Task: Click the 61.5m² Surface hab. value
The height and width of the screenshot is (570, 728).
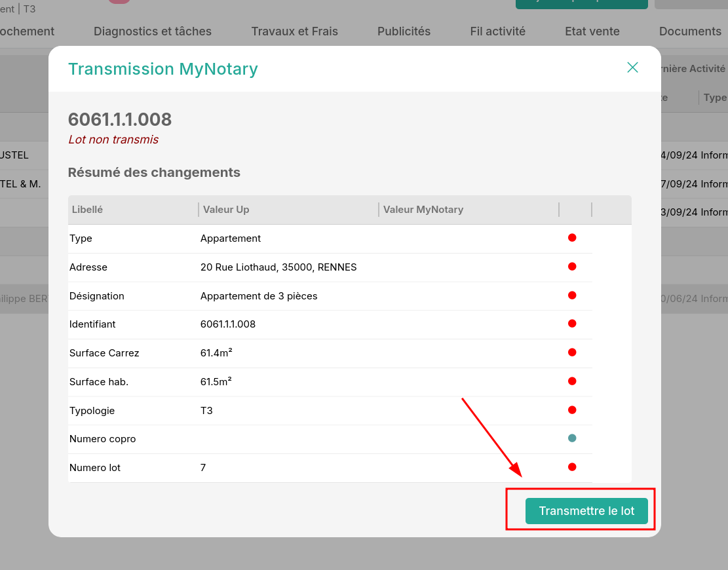Action: coord(216,381)
